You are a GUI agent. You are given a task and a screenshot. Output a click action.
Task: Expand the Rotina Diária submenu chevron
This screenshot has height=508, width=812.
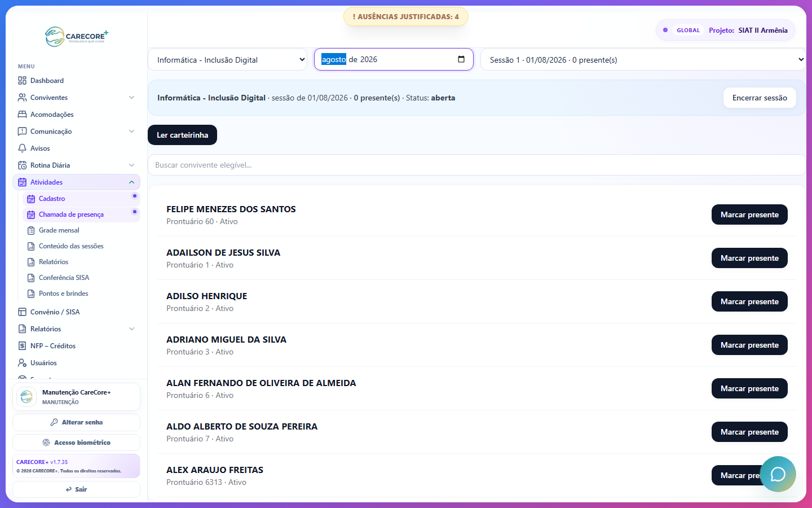tap(131, 165)
